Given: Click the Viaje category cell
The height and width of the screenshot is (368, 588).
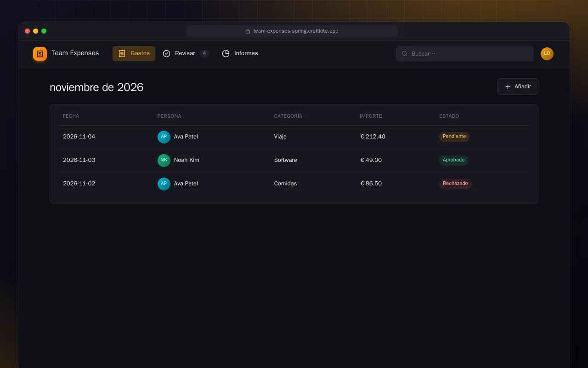Looking at the screenshot, I should (x=280, y=137).
